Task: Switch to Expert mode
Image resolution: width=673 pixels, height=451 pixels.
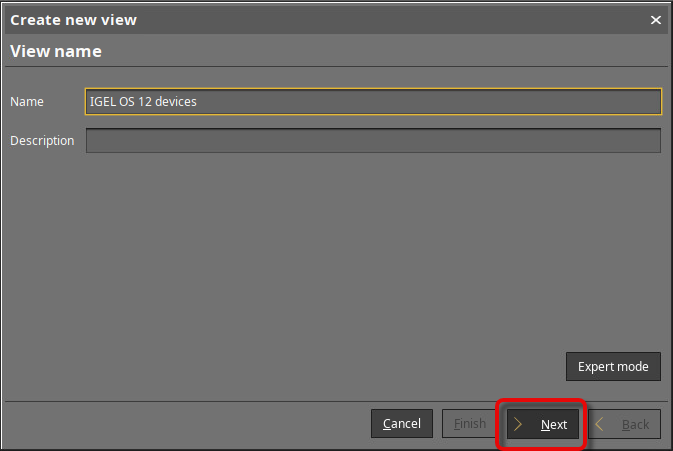Action: click(x=613, y=367)
